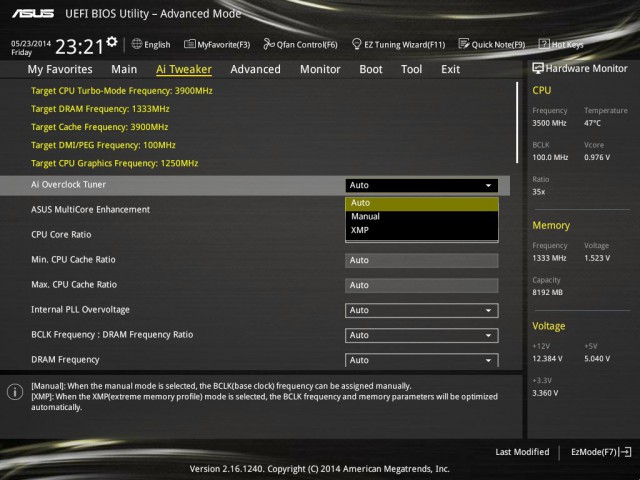Click the Internal PLL Overvoltage label
Image resolution: width=640 pixels, height=480 pixels.
coord(80,310)
